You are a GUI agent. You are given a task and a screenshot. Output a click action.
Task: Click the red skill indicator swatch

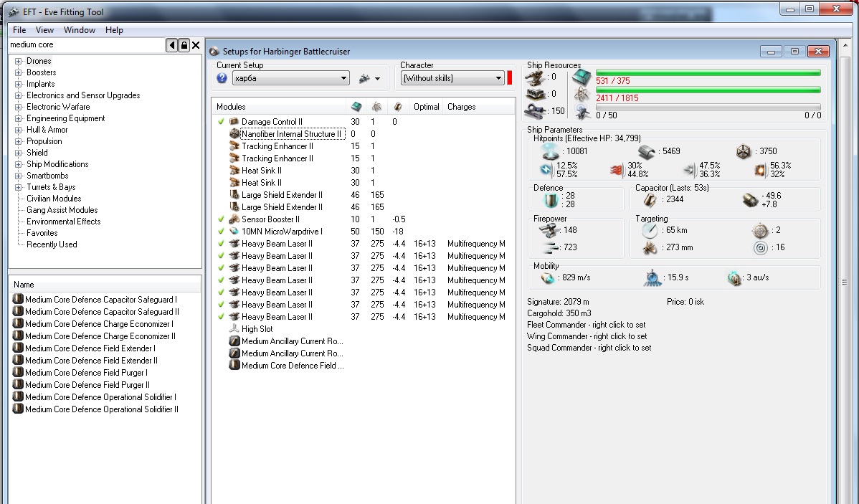click(x=510, y=78)
